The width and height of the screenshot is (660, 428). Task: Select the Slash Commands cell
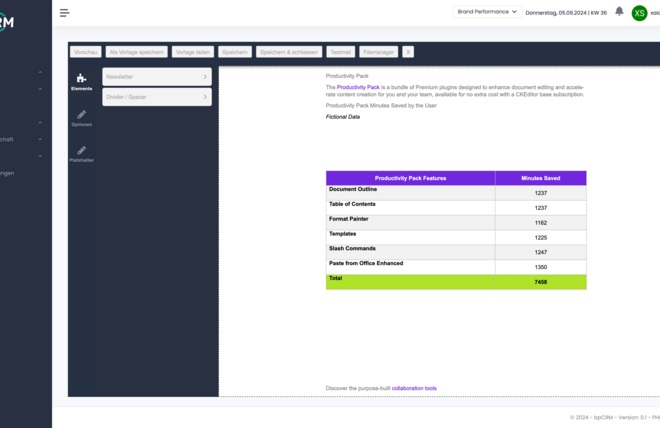click(410, 252)
